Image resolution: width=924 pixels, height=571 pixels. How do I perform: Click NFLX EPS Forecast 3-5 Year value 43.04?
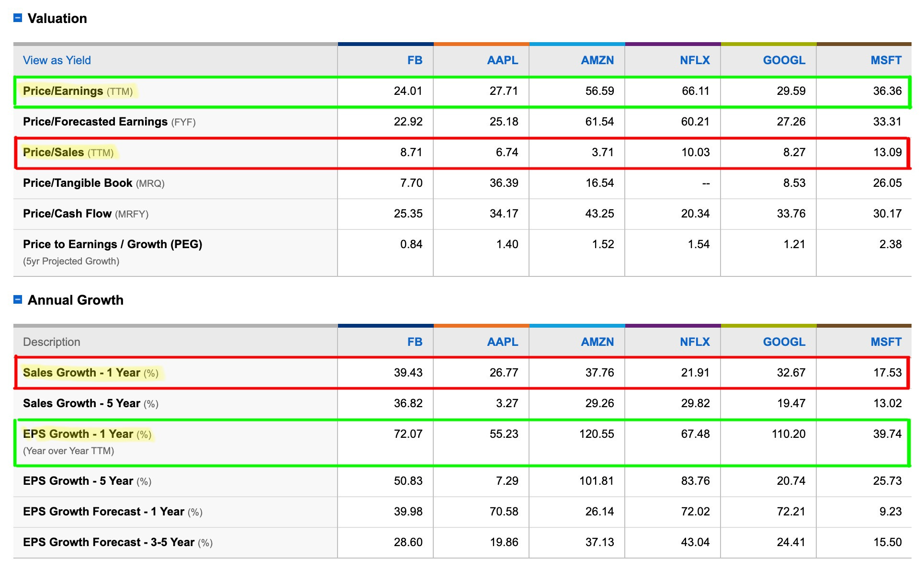696,542
